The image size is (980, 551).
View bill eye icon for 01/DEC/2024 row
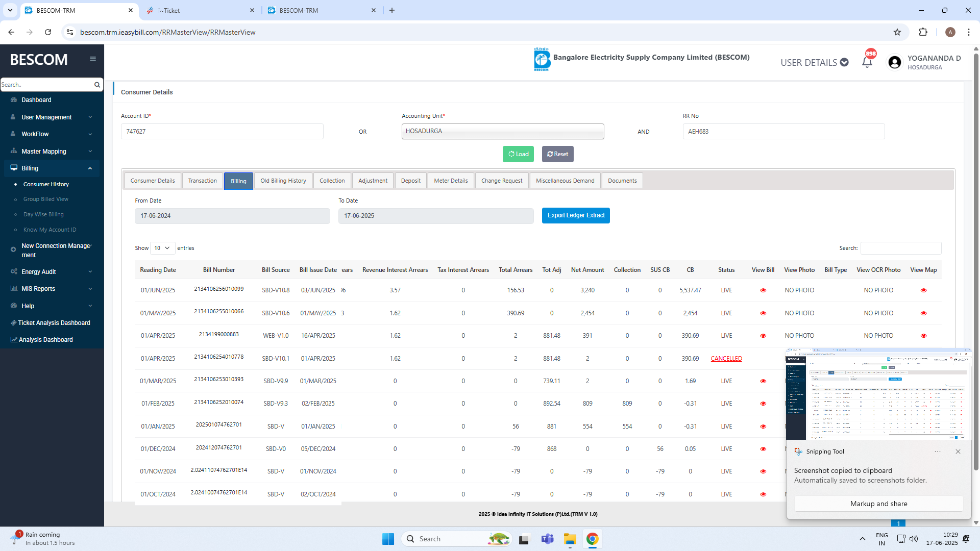763,449
